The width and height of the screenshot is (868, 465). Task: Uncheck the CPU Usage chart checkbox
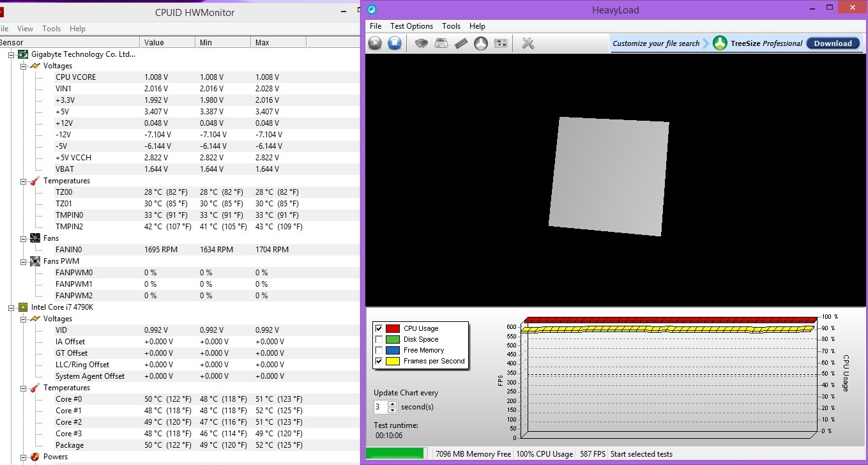click(x=379, y=328)
